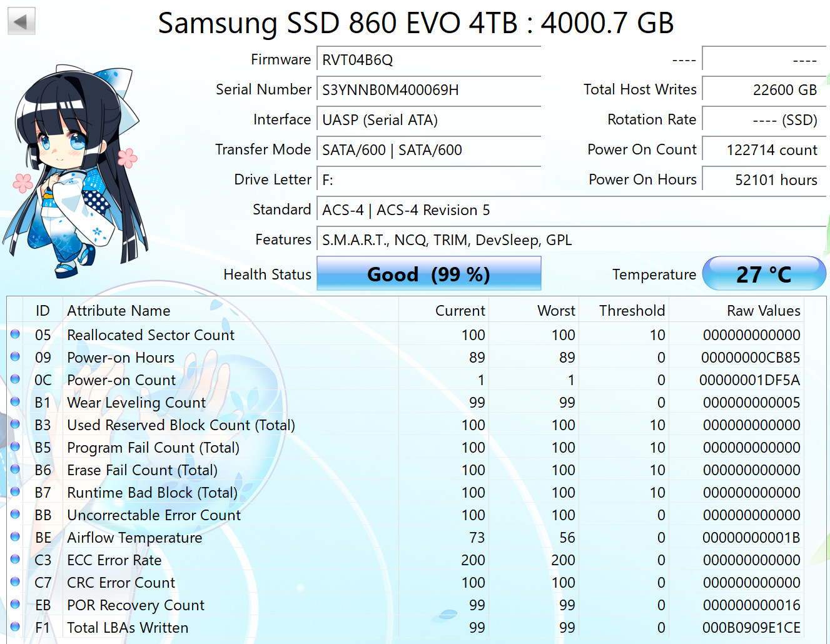Click status orb for Power-on Hours row
The height and width of the screenshot is (644, 830).
(x=15, y=357)
